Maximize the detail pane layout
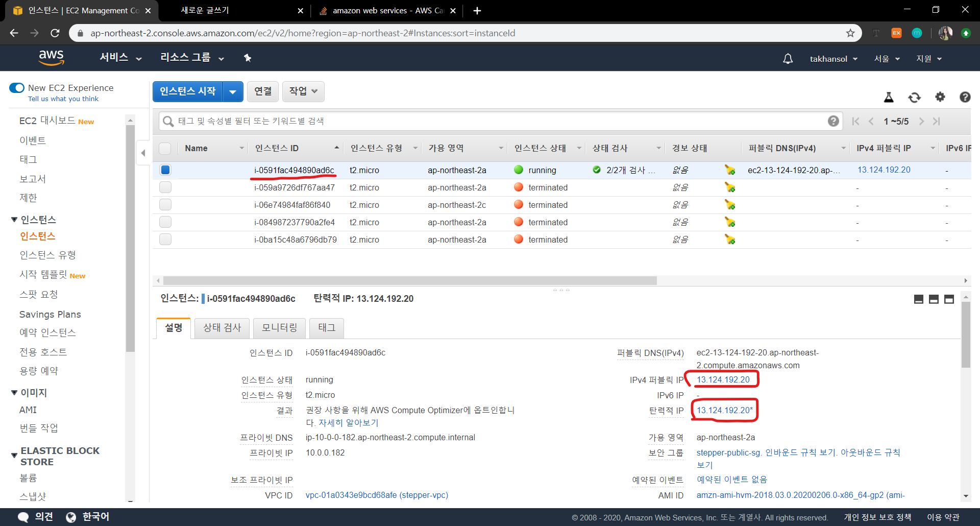 949,299
